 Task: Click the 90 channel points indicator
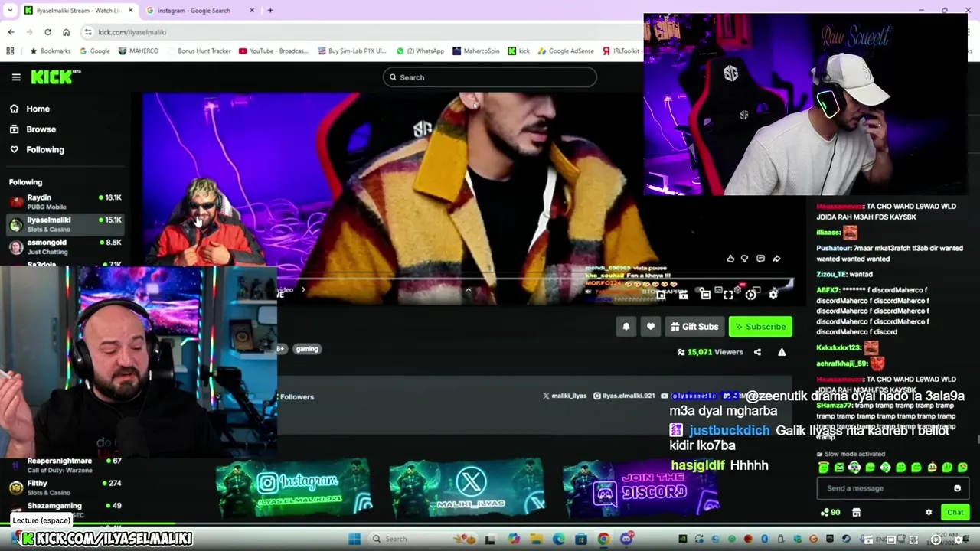(x=830, y=513)
